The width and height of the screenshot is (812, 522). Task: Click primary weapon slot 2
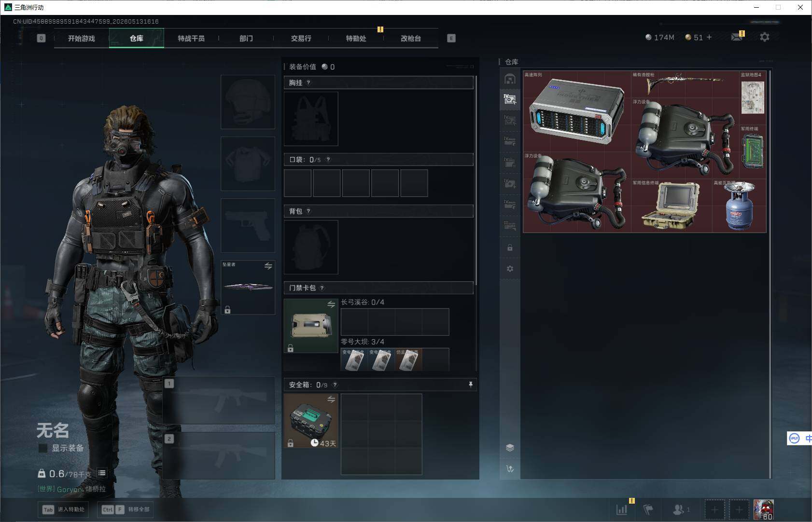219,455
